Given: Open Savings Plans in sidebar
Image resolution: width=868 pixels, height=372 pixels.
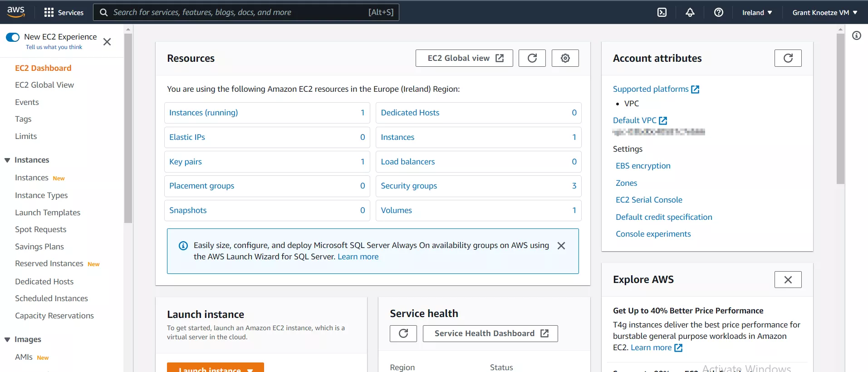Looking at the screenshot, I should tap(39, 247).
